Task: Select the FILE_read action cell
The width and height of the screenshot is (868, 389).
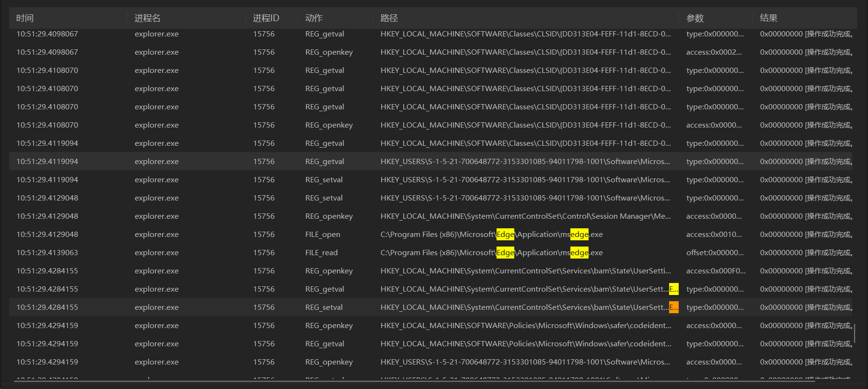Action: pyautogui.click(x=322, y=253)
